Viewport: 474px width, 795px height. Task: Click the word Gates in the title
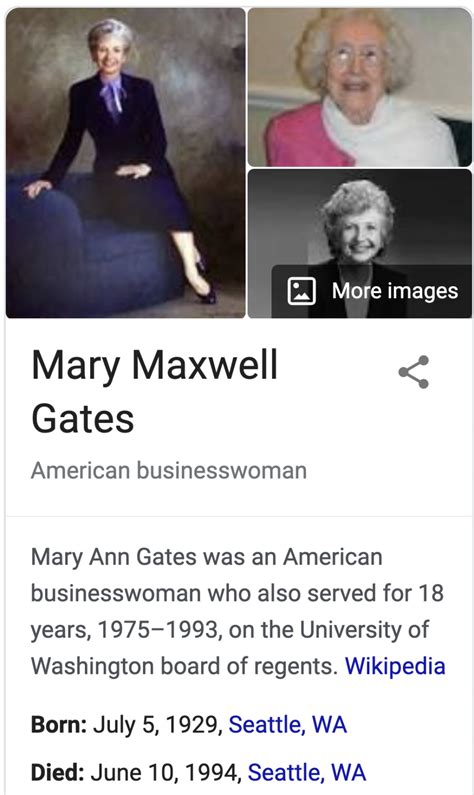[83, 418]
